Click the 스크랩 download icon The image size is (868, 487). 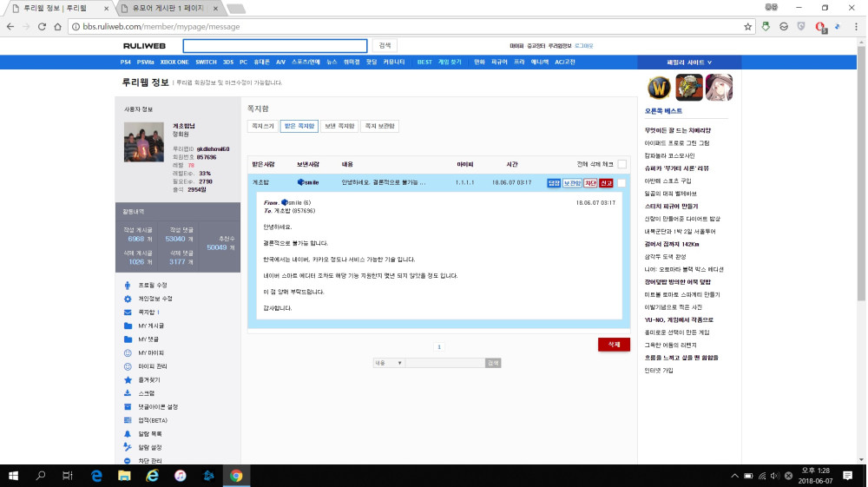click(128, 393)
